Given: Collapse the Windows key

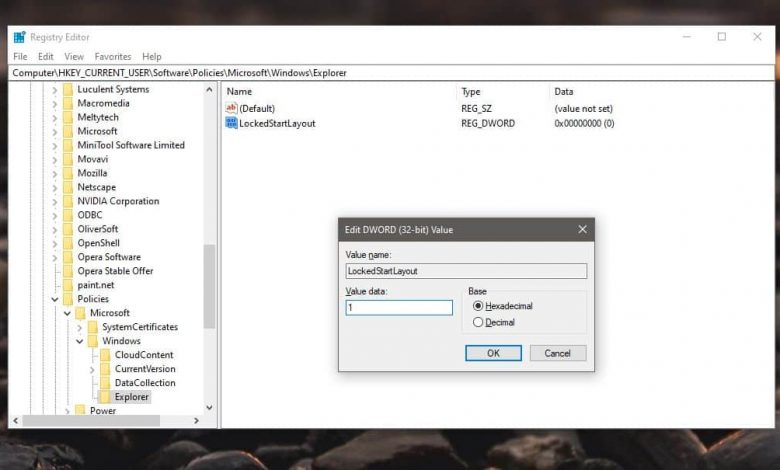Looking at the screenshot, I should point(80,341).
